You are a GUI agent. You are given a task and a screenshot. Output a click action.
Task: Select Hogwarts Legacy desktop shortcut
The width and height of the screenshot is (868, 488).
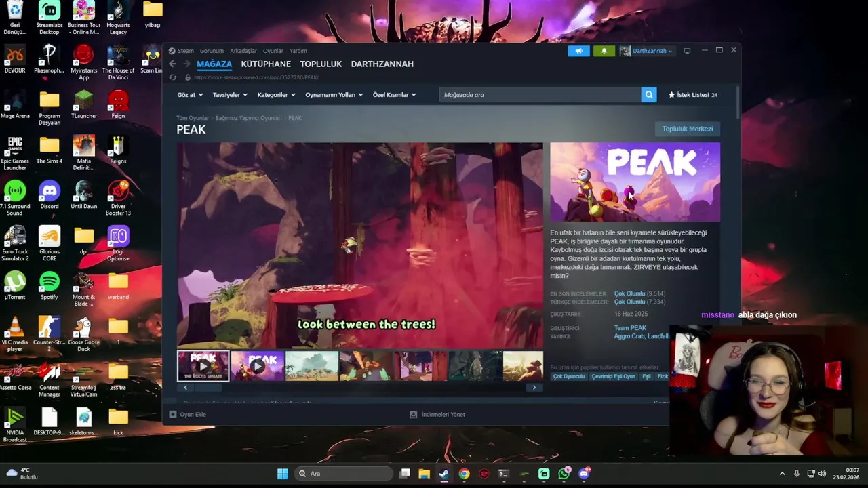pyautogui.click(x=118, y=18)
